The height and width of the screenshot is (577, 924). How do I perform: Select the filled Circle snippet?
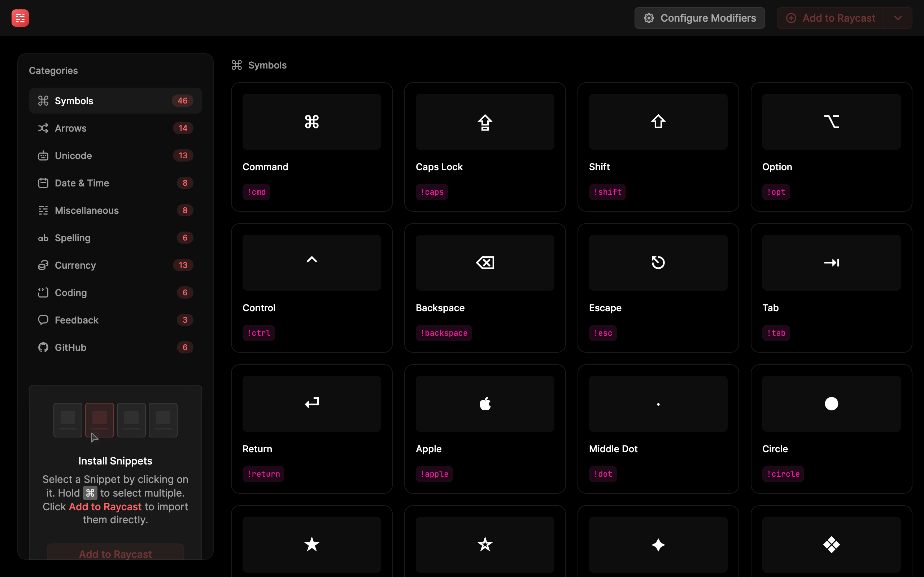[831, 428]
